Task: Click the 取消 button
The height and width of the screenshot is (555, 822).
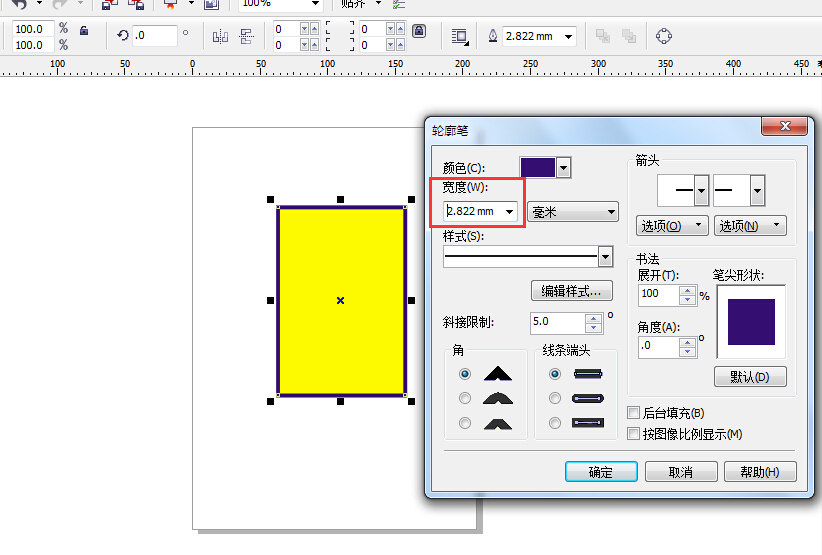Action: (x=681, y=472)
